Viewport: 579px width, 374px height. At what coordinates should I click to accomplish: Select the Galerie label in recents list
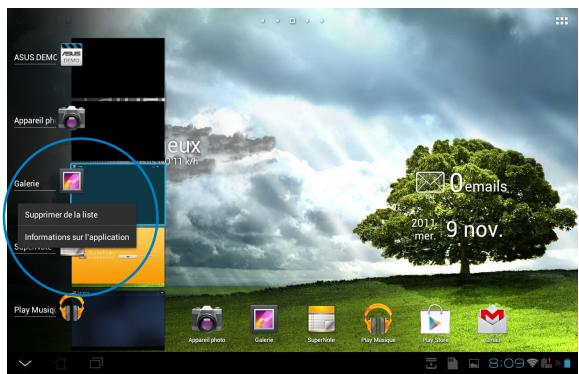tap(27, 183)
